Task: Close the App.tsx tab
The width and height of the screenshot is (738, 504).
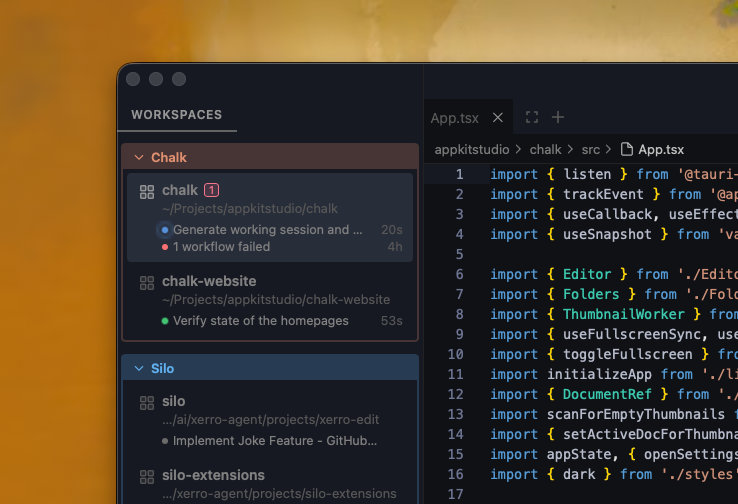Action: pyautogui.click(x=497, y=118)
